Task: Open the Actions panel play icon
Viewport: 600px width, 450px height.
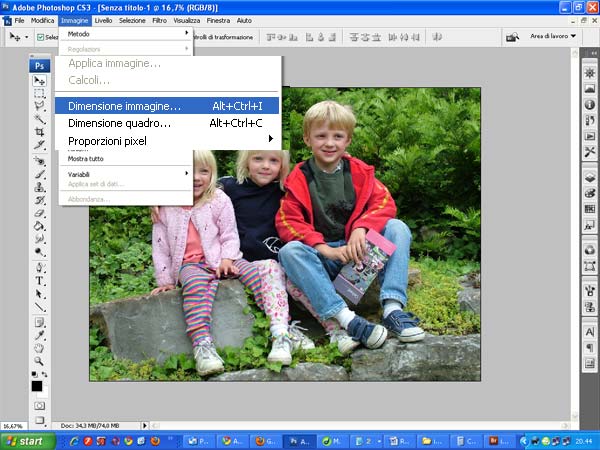Action: [590, 136]
